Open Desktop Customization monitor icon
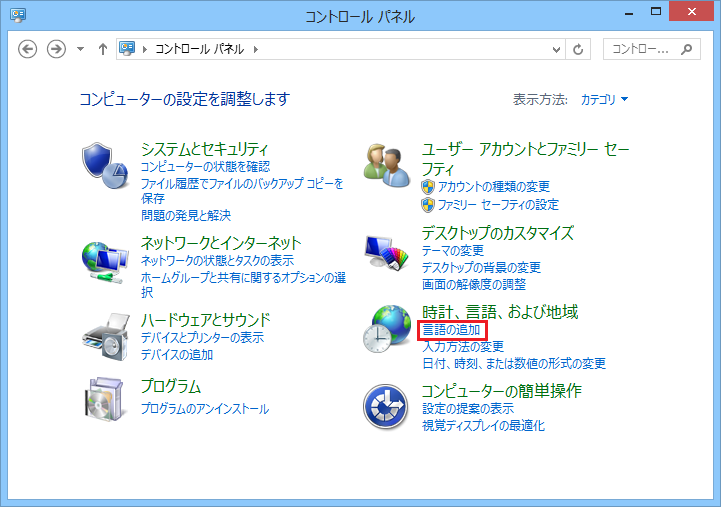The image size is (721, 507). point(386,256)
